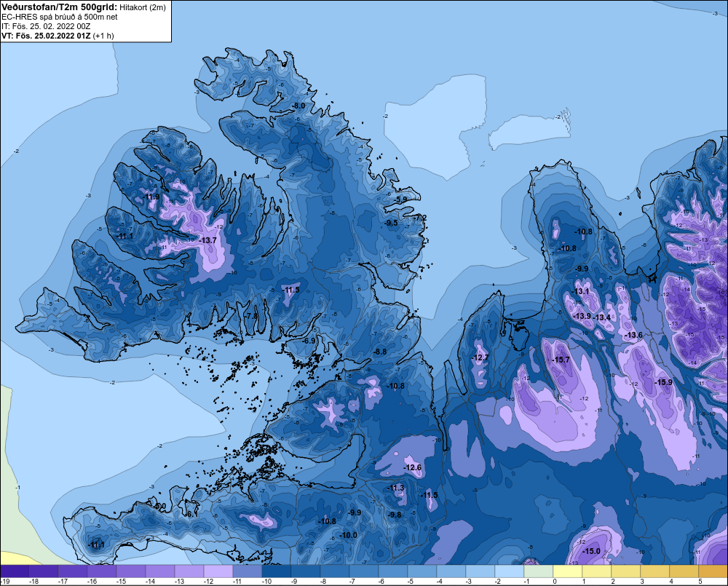This screenshot has height=586, width=728.
Task: Select the legend swatch between -16 and -15
Action: click(x=102, y=571)
